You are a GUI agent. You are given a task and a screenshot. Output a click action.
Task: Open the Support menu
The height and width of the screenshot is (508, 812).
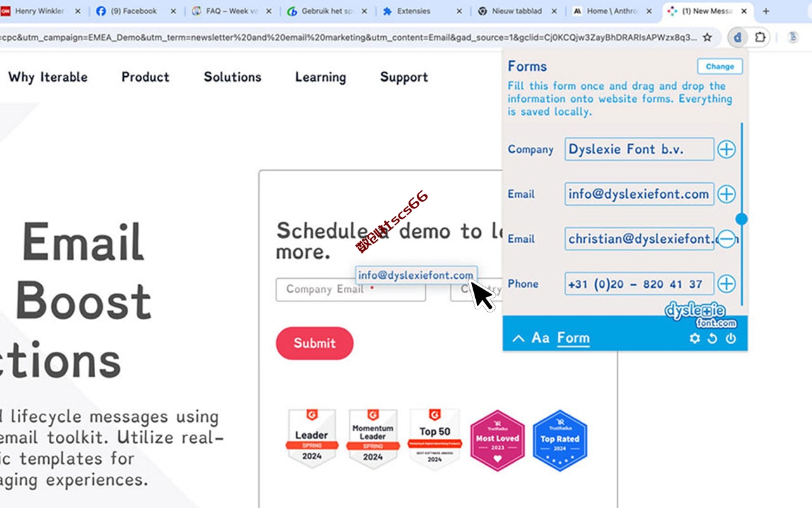404,77
